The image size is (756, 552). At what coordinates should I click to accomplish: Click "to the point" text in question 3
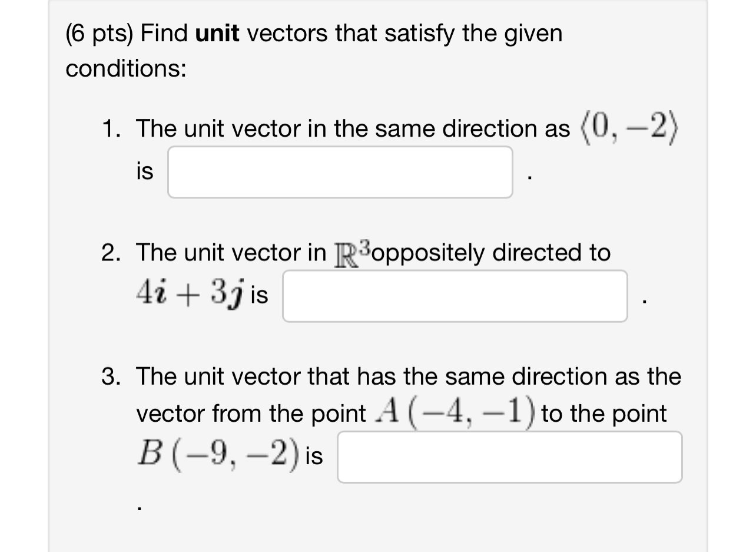605,414
